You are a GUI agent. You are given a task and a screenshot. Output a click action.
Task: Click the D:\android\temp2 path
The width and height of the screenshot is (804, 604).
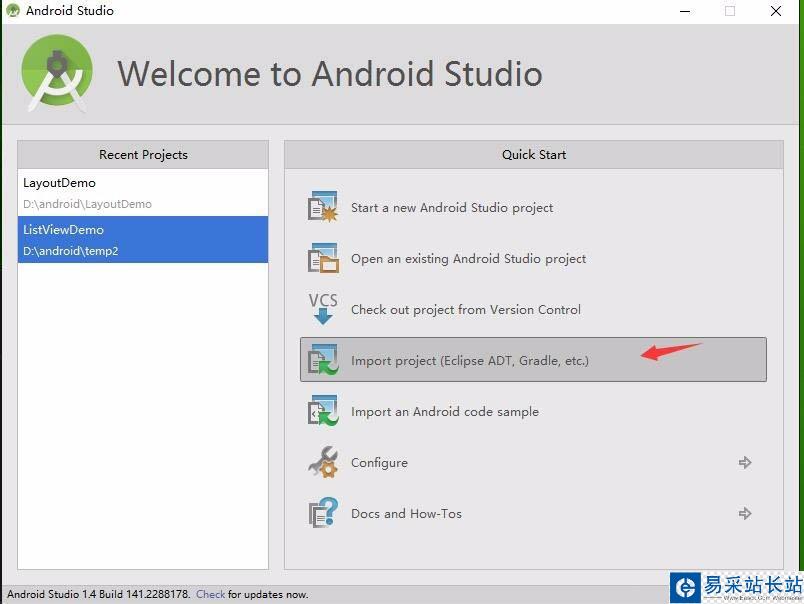71,251
